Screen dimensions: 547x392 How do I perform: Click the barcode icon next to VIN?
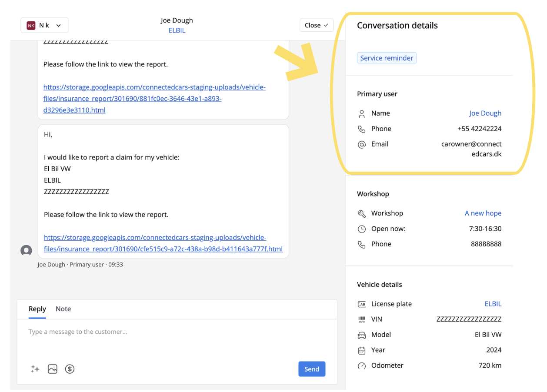(362, 319)
